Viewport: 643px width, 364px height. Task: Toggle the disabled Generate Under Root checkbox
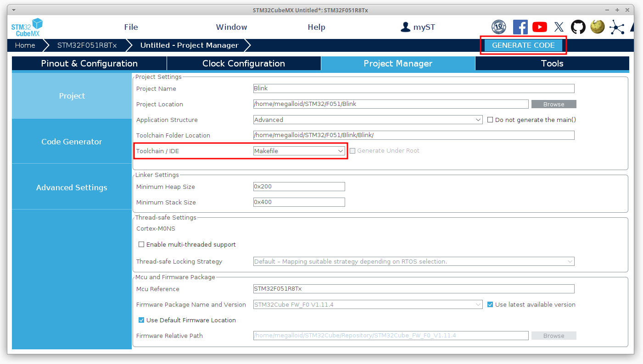coord(352,150)
